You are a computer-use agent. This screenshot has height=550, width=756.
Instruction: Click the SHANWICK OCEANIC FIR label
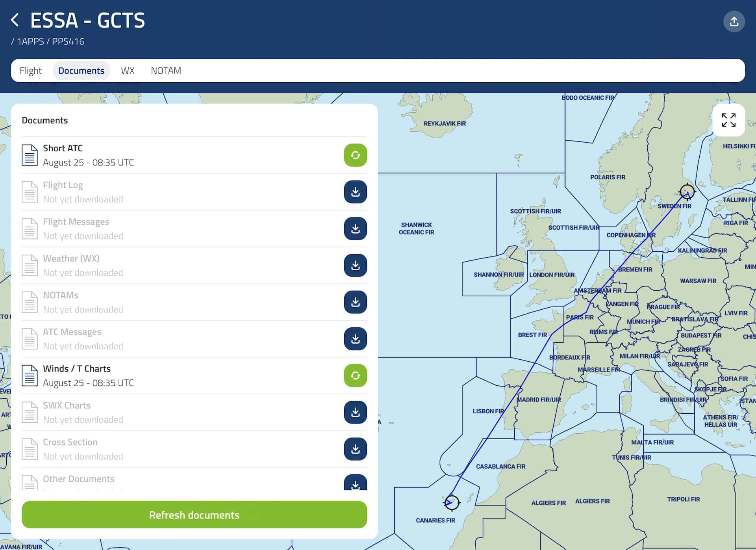pos(416,229)
